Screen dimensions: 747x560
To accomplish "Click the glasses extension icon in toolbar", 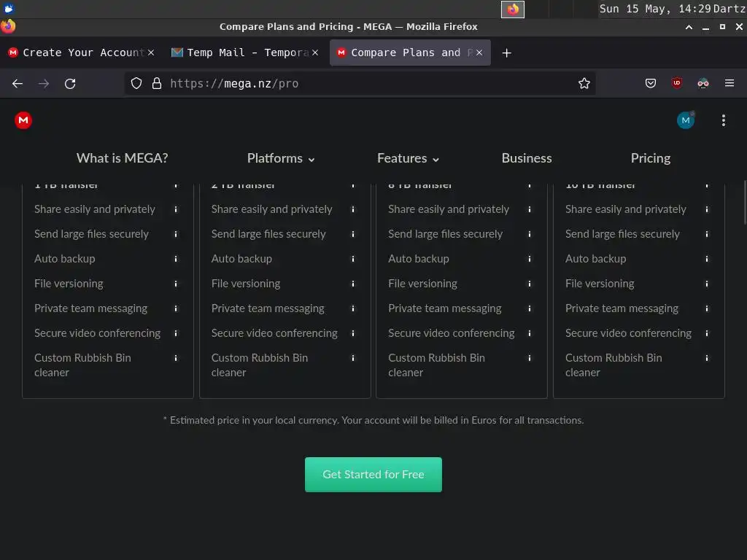I will click(703, 83).
